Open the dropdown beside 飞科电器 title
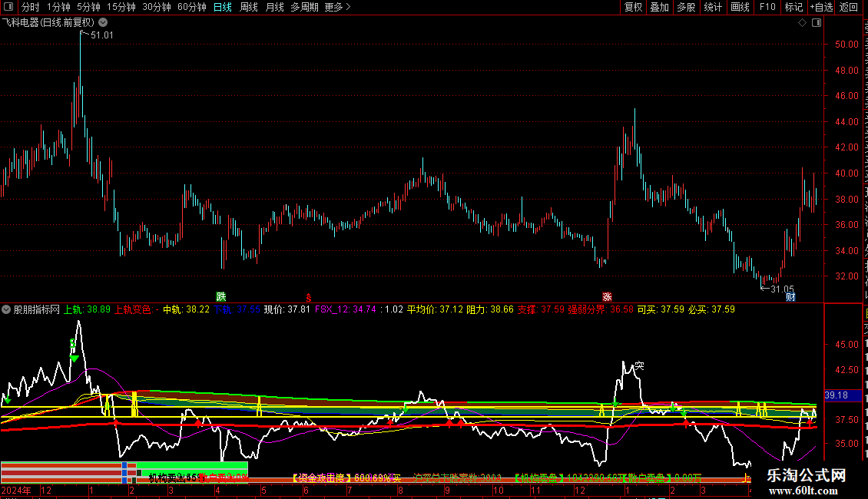The width and height of the screenshot is (868, 499). [103, 22]
